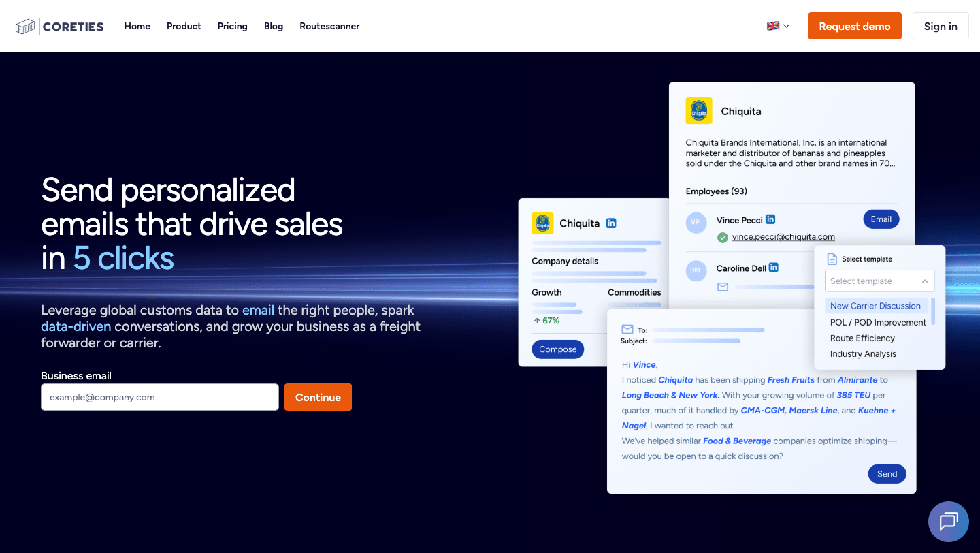Click the highlighted Almirante text
Screen dimensions: 980x553
(857, 380)
